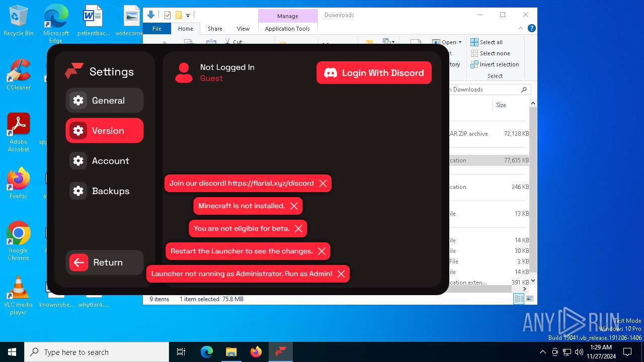Click the guest user avatar icon
Viewport: 644px width, 362px height.
pos(184,73)
